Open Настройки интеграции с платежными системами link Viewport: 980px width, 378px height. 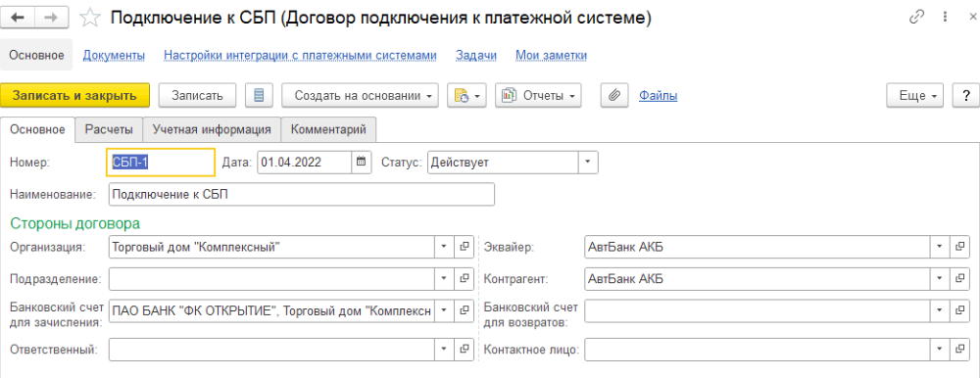(300, 56)
